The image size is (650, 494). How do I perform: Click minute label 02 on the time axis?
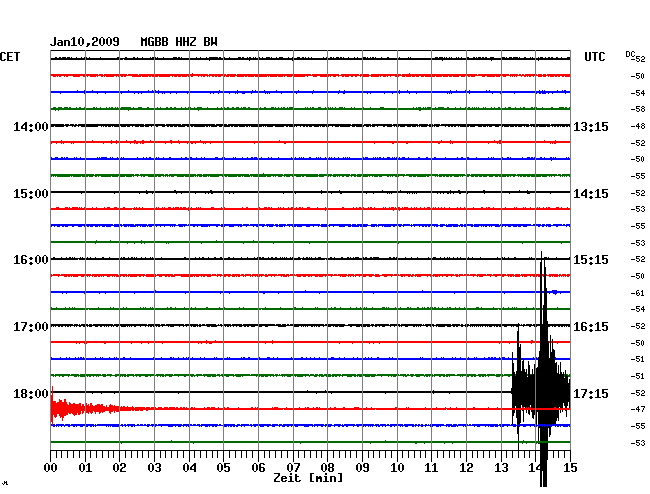coord(119,468)
